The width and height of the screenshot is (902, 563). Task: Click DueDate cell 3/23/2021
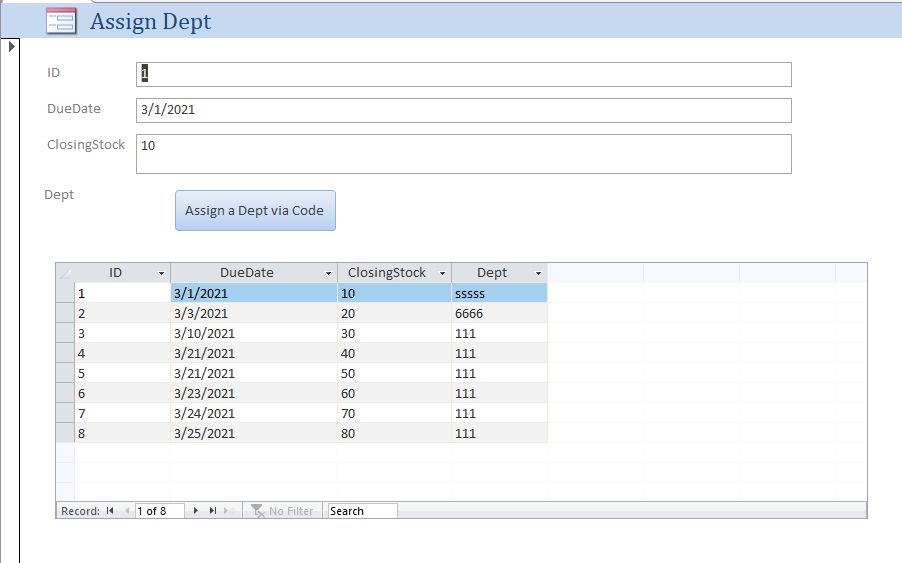[x=254, y=393]
